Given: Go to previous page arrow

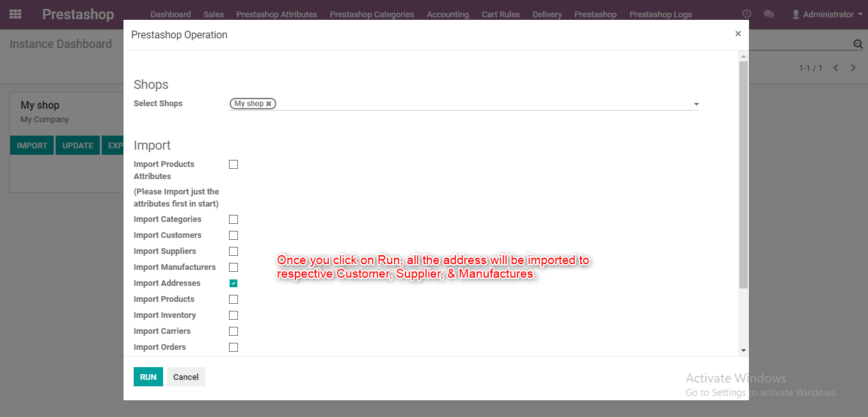Looking at the screenshot, I should click(x=835, y=68).
